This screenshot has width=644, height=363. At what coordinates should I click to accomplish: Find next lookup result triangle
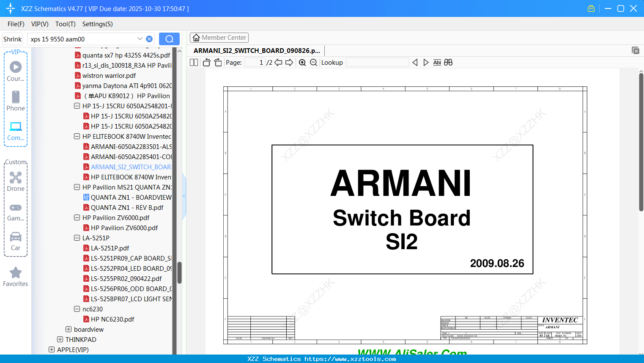426,62
